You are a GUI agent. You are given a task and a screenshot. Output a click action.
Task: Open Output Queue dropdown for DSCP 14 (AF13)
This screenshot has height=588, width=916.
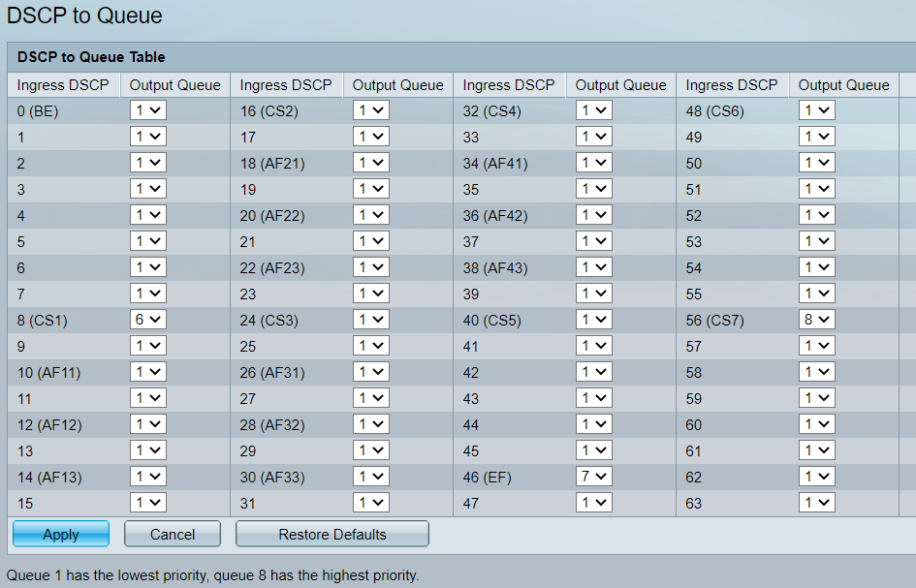(147, 477)
